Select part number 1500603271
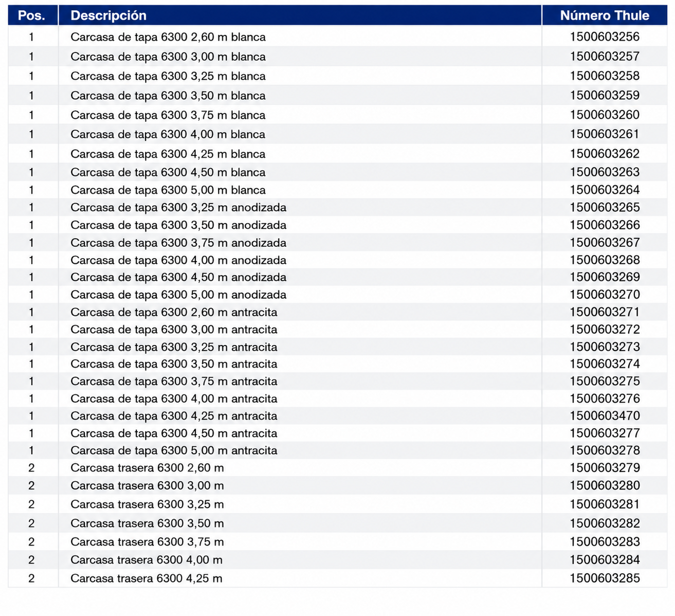 click(x=605, y=312)
